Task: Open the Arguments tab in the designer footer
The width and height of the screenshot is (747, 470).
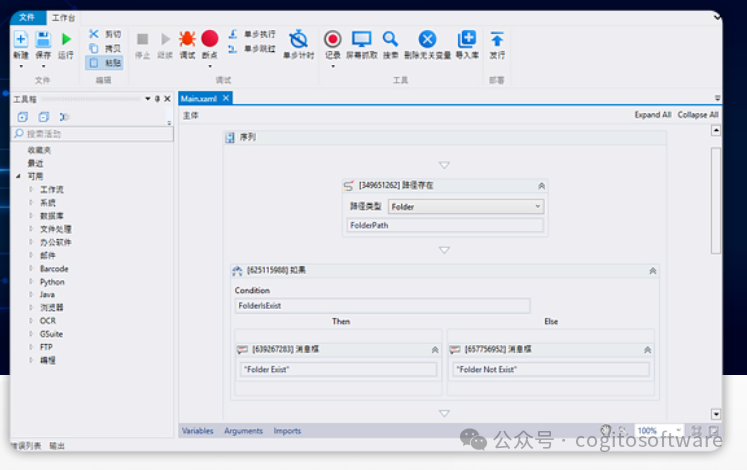Action: pos(243,430)
